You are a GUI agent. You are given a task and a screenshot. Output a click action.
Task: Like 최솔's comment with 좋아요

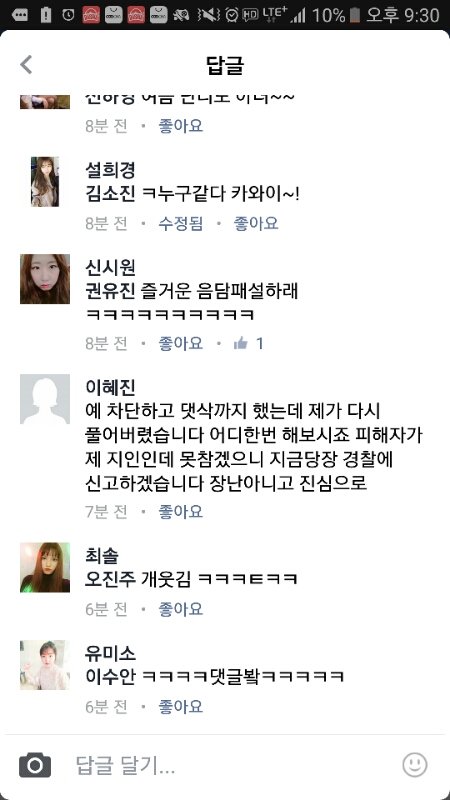[x=181, y=609]
